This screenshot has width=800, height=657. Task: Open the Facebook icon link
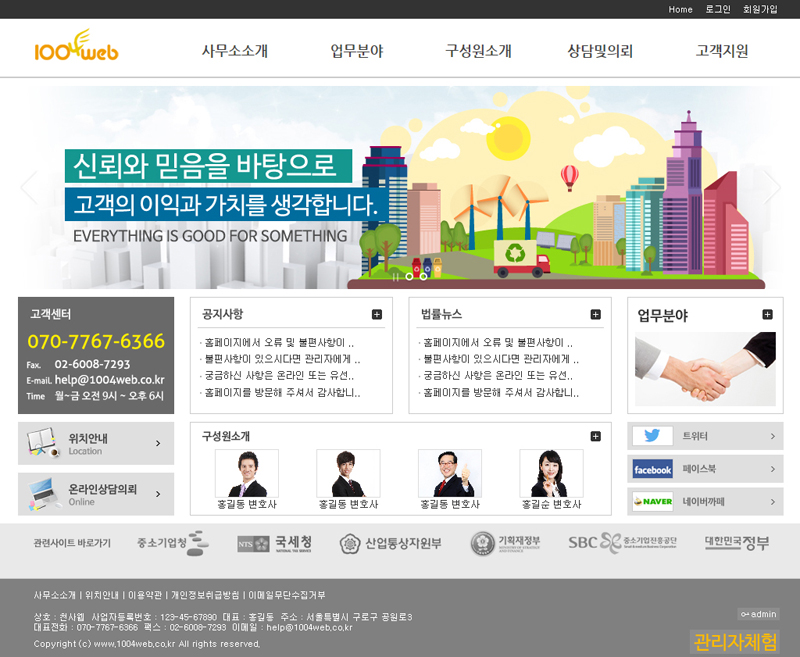click(x=652, y=469)
